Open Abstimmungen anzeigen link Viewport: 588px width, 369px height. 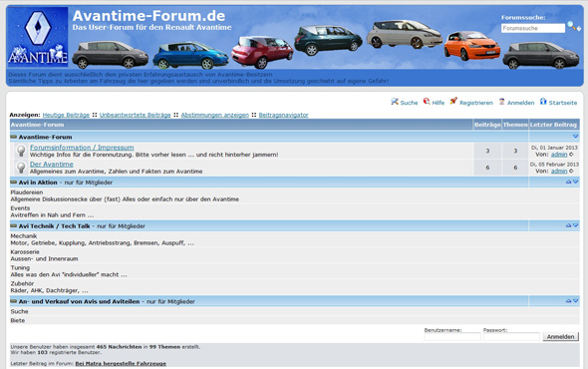(x=215, y=115)
